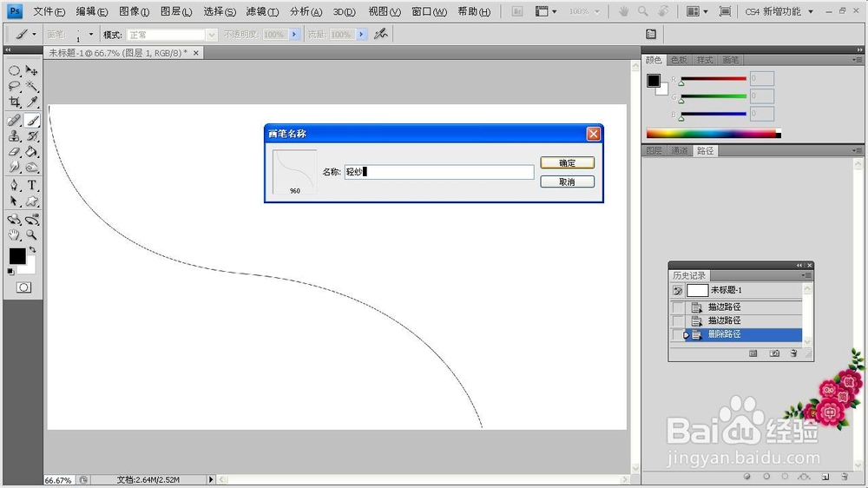Swap foreground and background colors
Screen dimensions: 868x488
[x=32, y=250]
